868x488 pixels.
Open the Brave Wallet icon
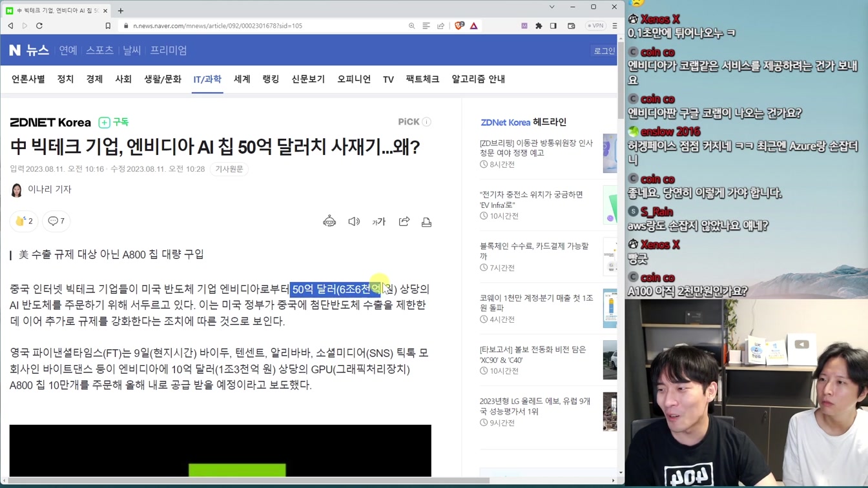pyautogui.click(x=572, y=26)
